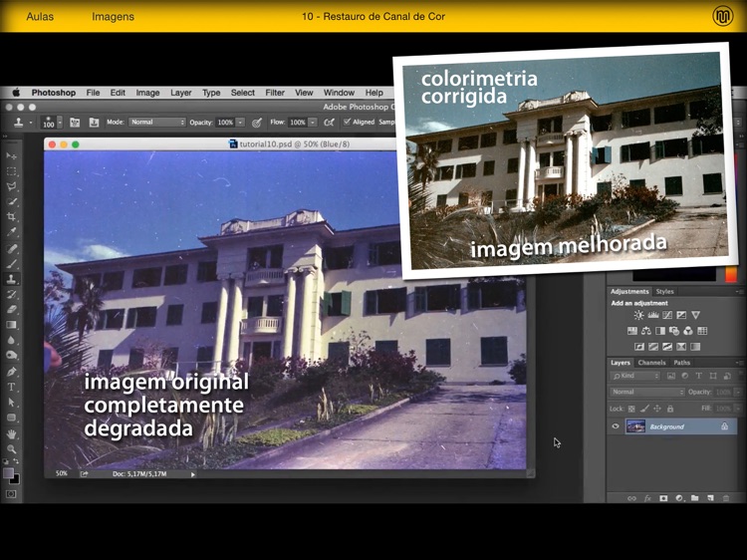Screen dimensions: 747x560
Task: Select the Move tool
Action: [11, 156]
